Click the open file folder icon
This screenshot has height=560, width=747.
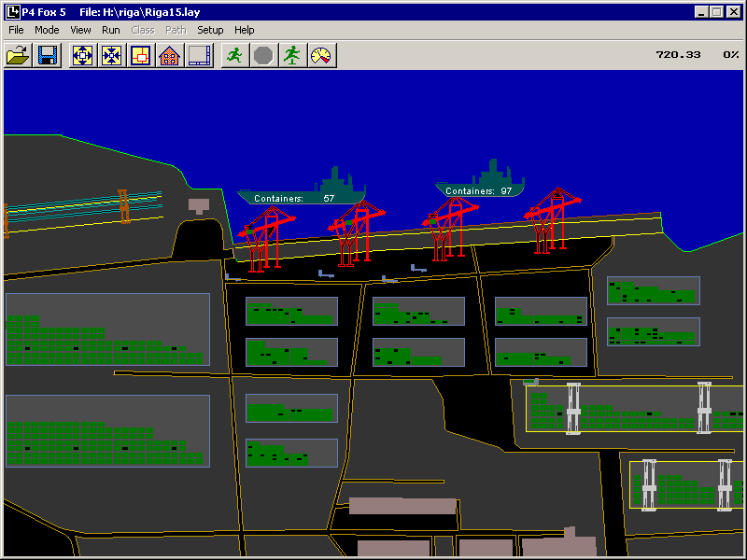pos(18,55)
